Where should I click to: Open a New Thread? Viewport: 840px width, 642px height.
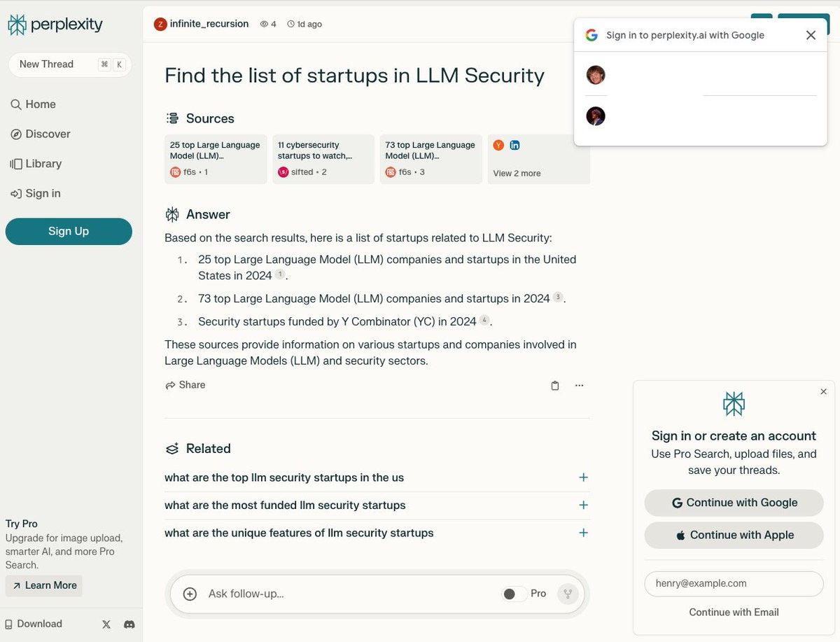[69, 64]
